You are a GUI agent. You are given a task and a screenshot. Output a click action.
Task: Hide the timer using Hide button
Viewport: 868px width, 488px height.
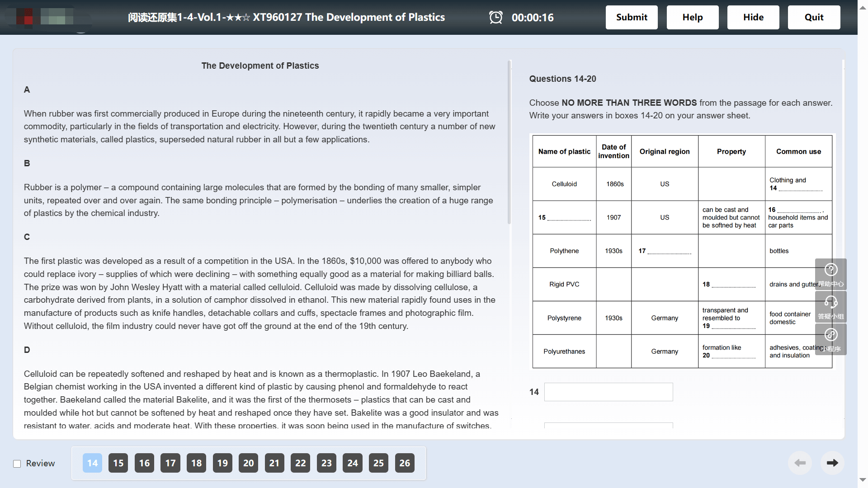coord(753,17)
